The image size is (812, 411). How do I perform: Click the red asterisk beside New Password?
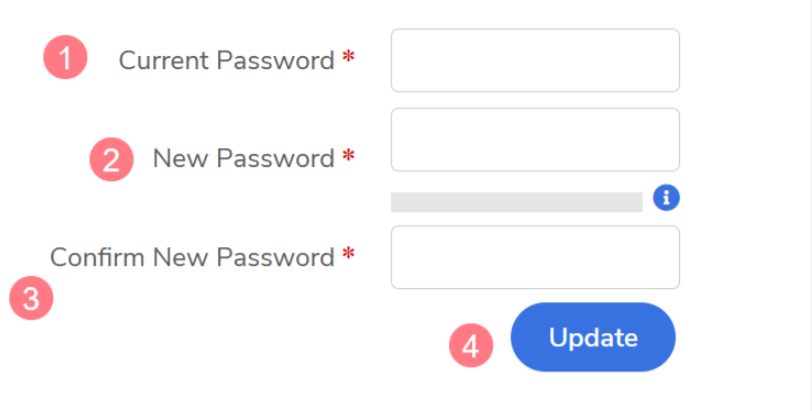click(348, 157)
